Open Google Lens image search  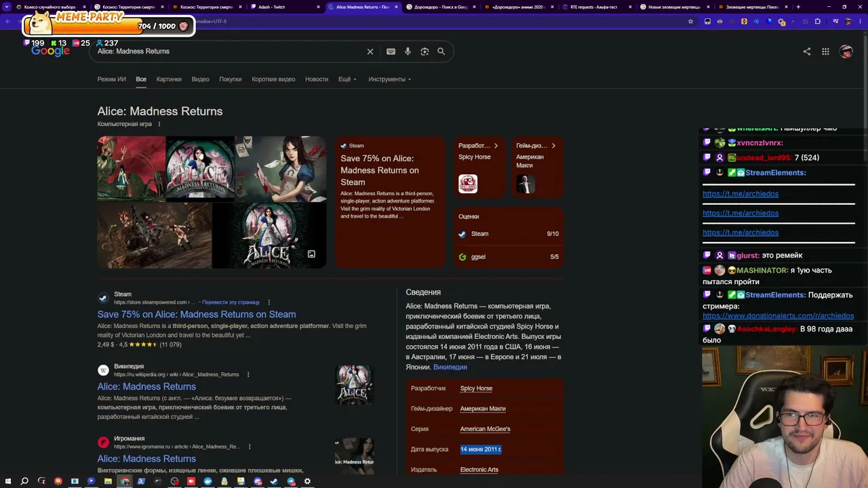425,52
